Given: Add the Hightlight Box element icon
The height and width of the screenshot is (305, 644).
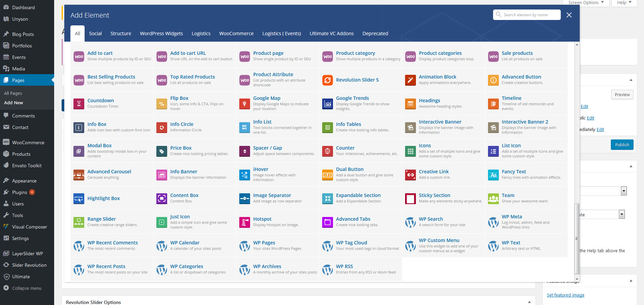Looking at the screenshot, I should (x=79, y=198).
